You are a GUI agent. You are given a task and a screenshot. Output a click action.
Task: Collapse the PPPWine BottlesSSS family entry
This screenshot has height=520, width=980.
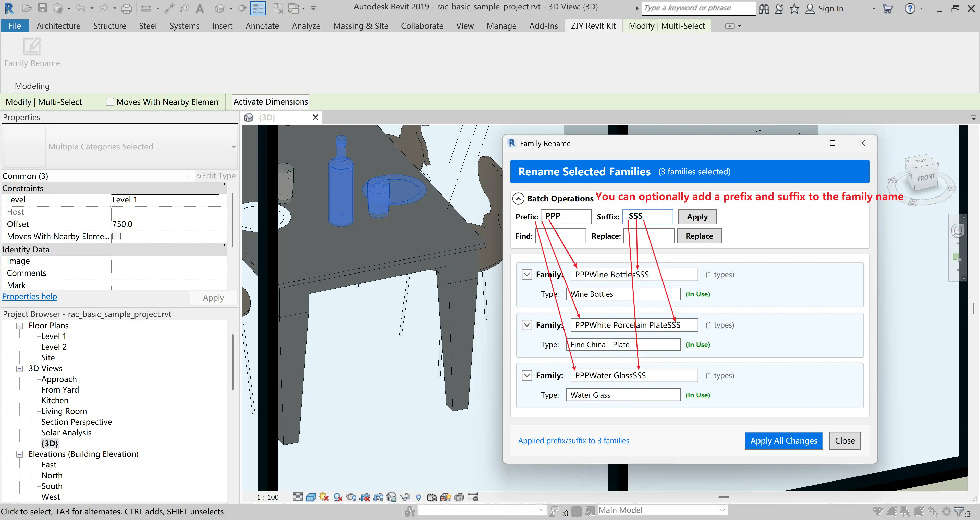click(526, 275)
